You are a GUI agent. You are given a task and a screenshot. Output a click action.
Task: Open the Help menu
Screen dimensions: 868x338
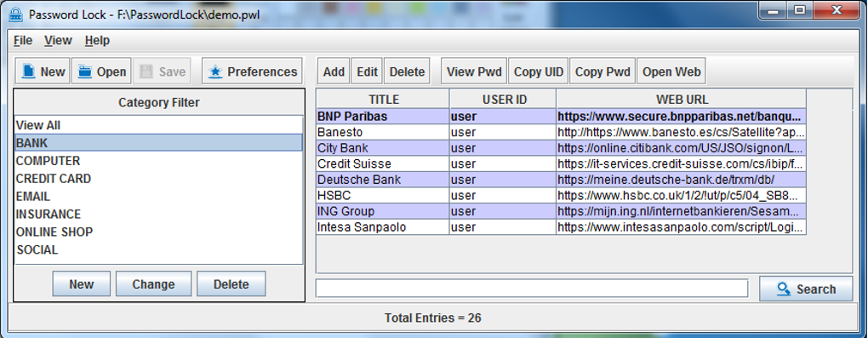(x=97, y=41)
